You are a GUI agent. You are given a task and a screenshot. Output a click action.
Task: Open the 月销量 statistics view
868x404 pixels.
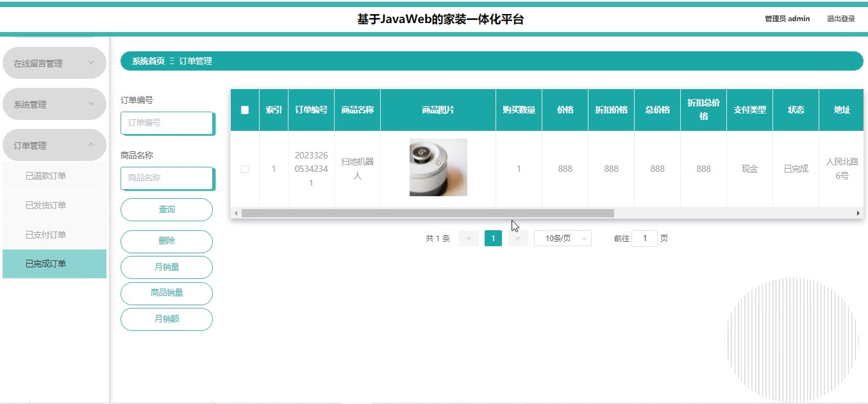[166, 267]
